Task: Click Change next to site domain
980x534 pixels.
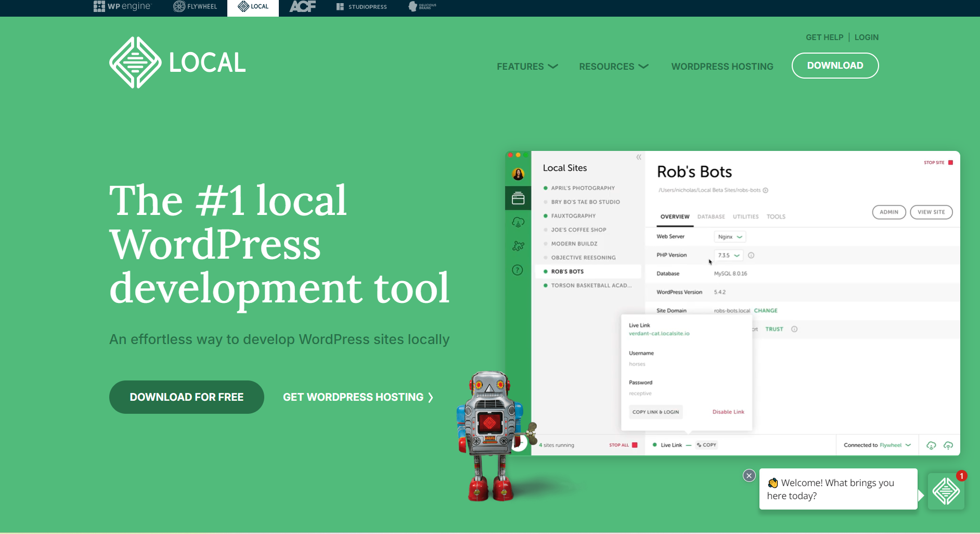Action: pyautogui.click(x=766, y=311)
